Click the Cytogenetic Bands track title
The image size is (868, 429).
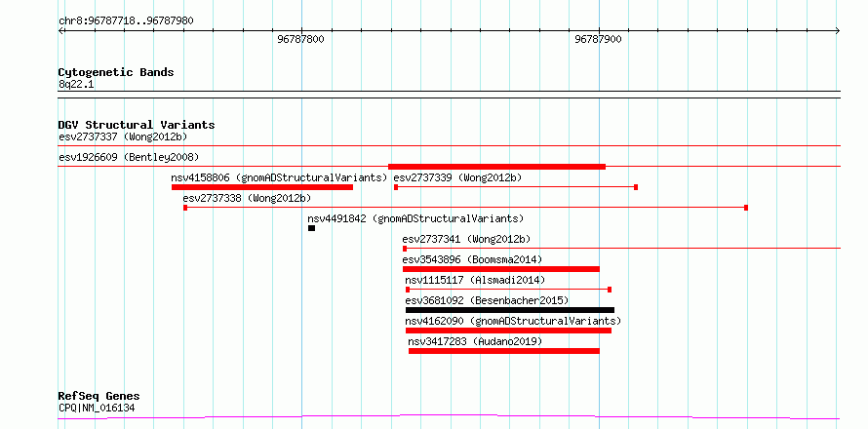(x=116, y=72)
